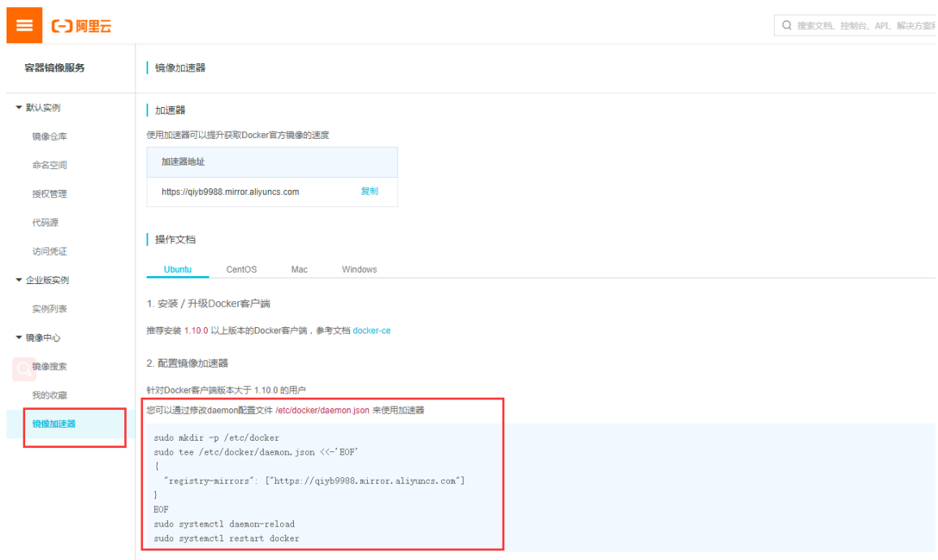Click the 'sudo mkdir -p /etc/docker' line

(217, 438)
